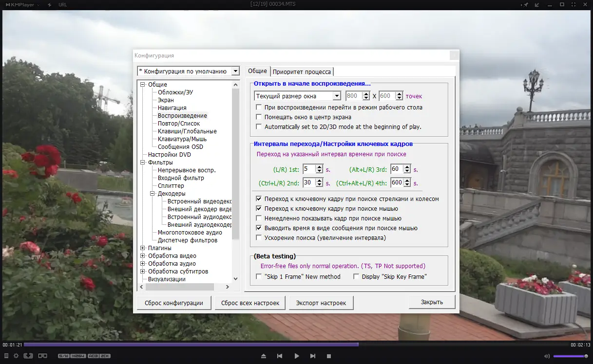593x364 pixels.
Task: Adjust the volume slider
Action: coord(571,356)
